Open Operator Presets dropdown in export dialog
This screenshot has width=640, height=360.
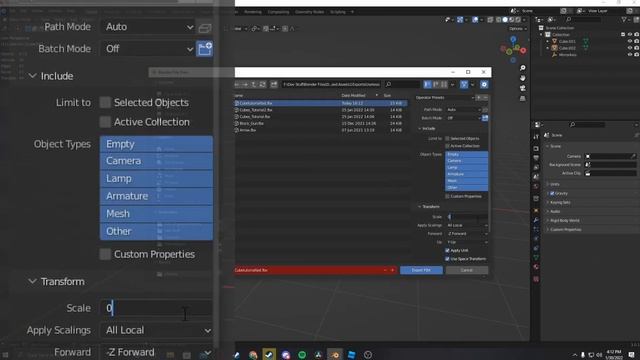pos(445,98)
